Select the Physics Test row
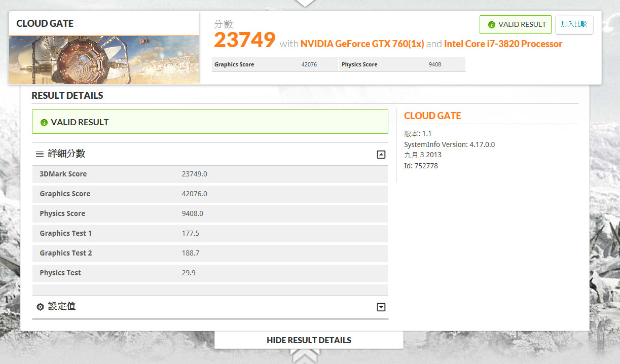This screenshot has height=364, width=620. point(209,273)
